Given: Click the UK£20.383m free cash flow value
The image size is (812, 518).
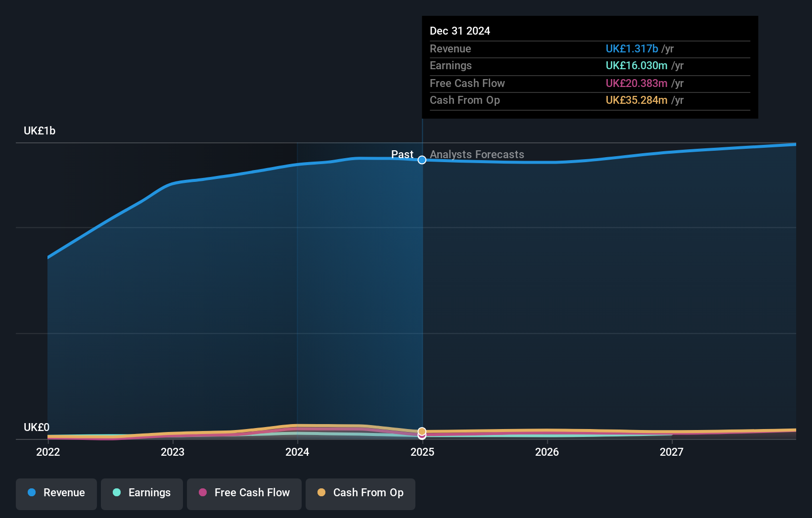Looking at the screenshot, I should [636, 83].
